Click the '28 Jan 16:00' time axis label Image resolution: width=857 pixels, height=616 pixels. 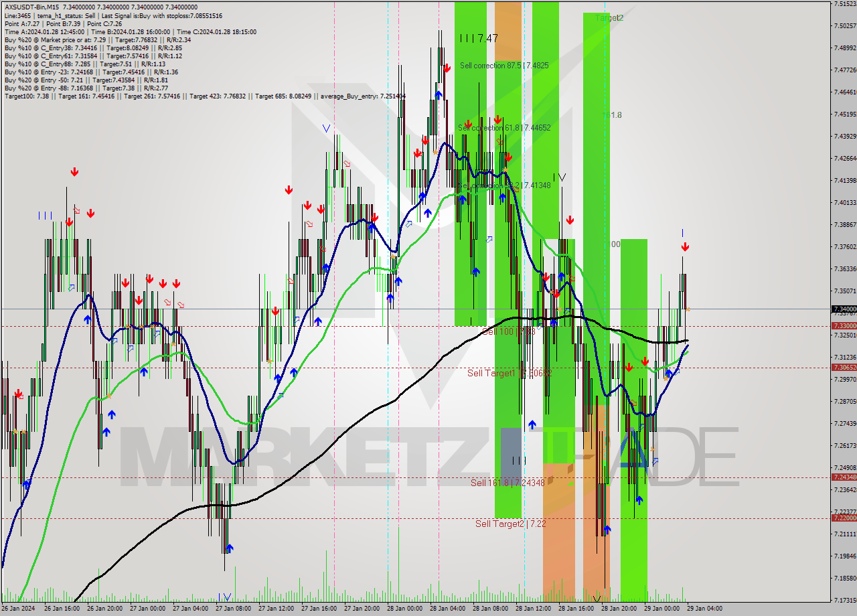(x=575, y=609)
